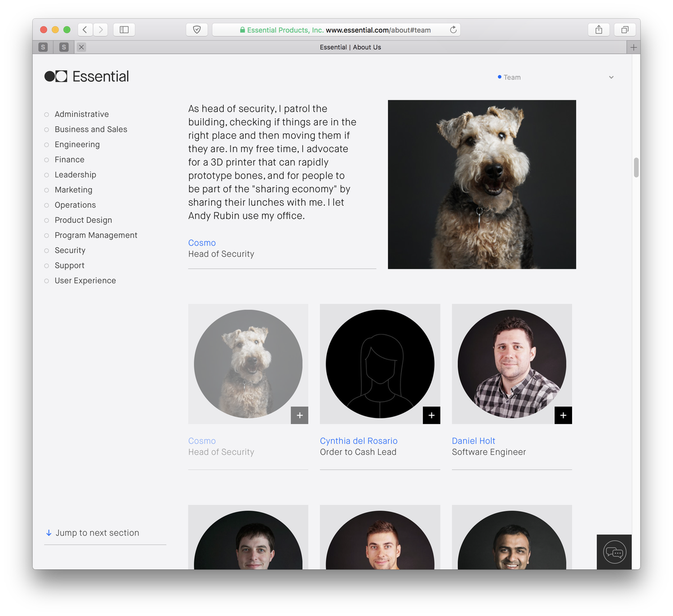This screenshot has width=673, height=616.
Task: Switch to Essential | About Us tab
Action: click(351, 47)
